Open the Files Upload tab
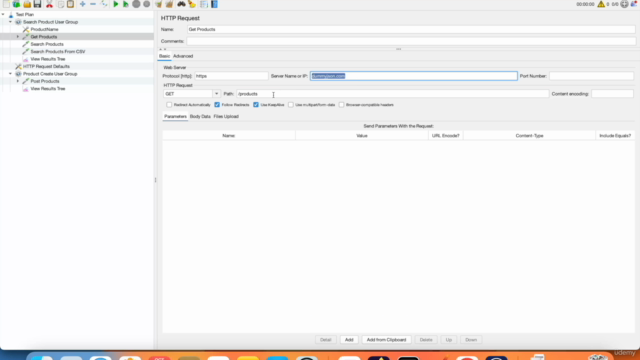This screenshot has width=640, height=360. click(x=226, y=116)
